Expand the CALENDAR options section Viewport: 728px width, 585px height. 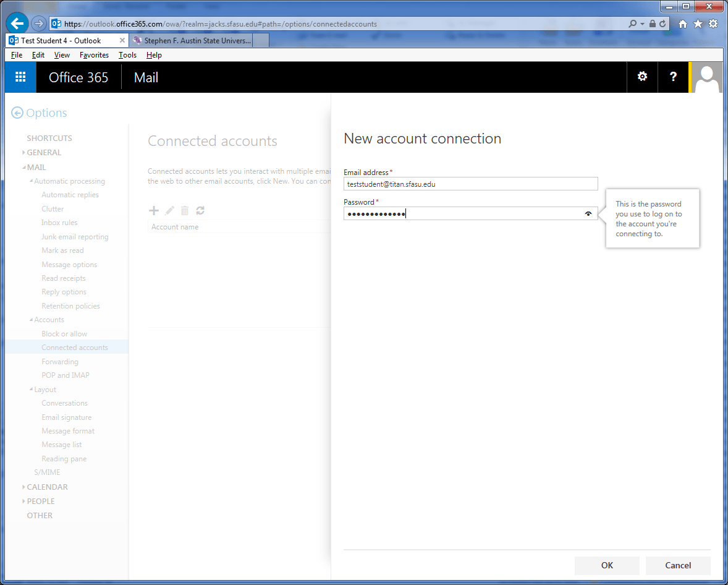(x=47, y=487)
